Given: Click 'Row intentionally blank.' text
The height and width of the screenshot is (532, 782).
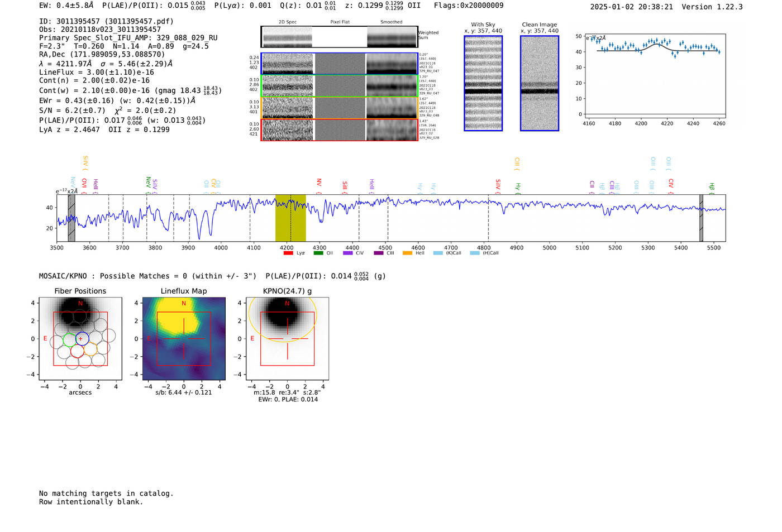Looking at the screenshot, I should [x=91, y=502].
